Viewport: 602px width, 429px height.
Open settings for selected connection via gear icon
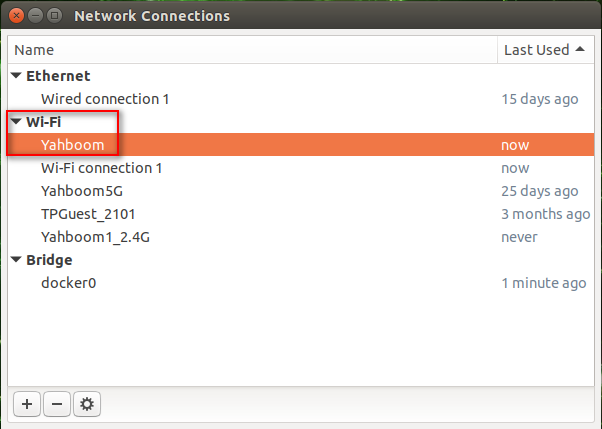click(87, 404)
